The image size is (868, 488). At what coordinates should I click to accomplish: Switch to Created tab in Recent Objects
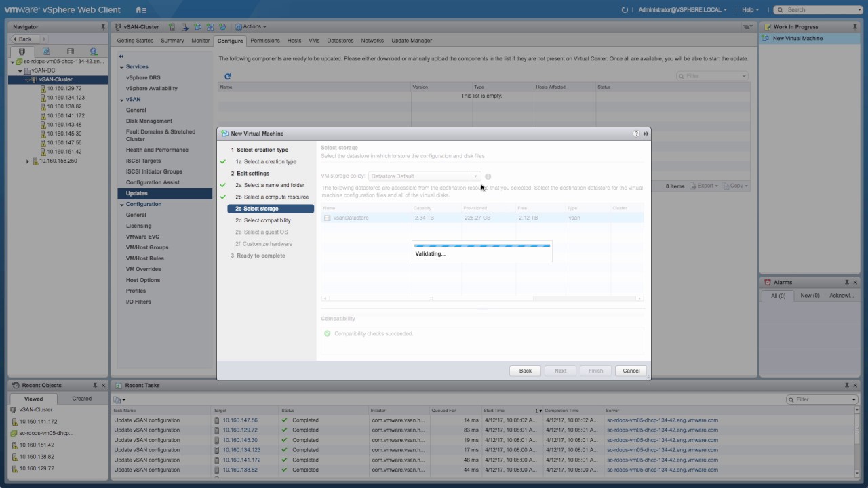click(82, 399)
